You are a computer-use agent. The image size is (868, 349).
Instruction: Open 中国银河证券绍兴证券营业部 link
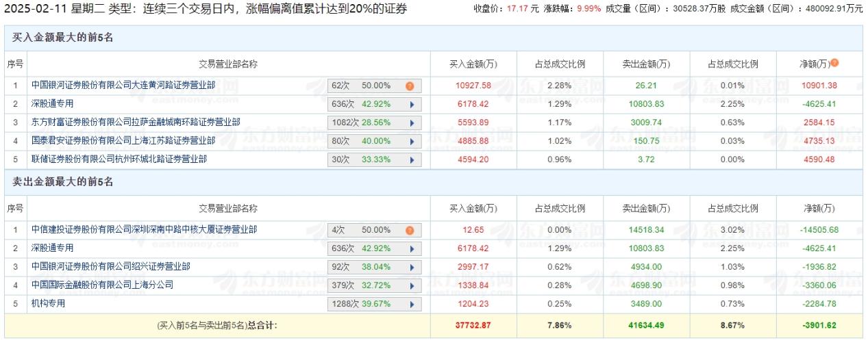tap(111, 266)
